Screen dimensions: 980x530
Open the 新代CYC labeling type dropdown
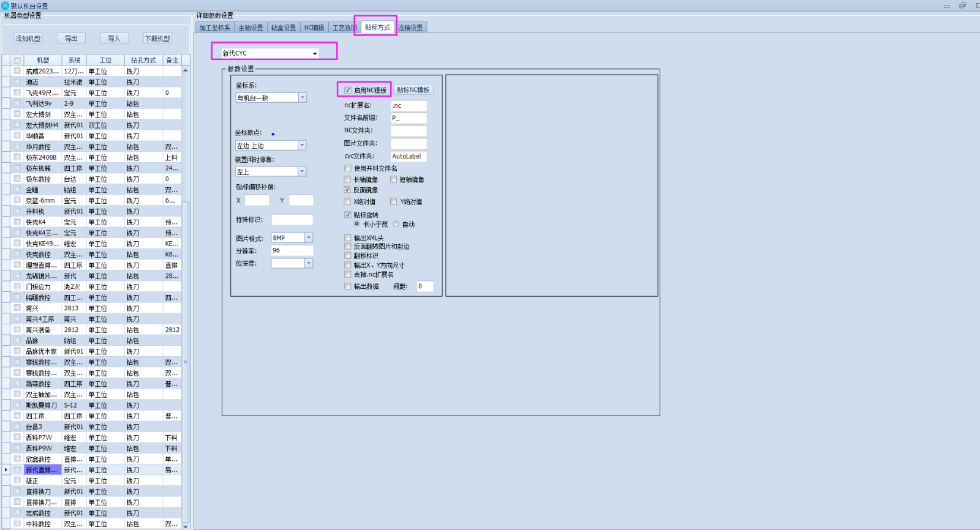coord(315,53)
